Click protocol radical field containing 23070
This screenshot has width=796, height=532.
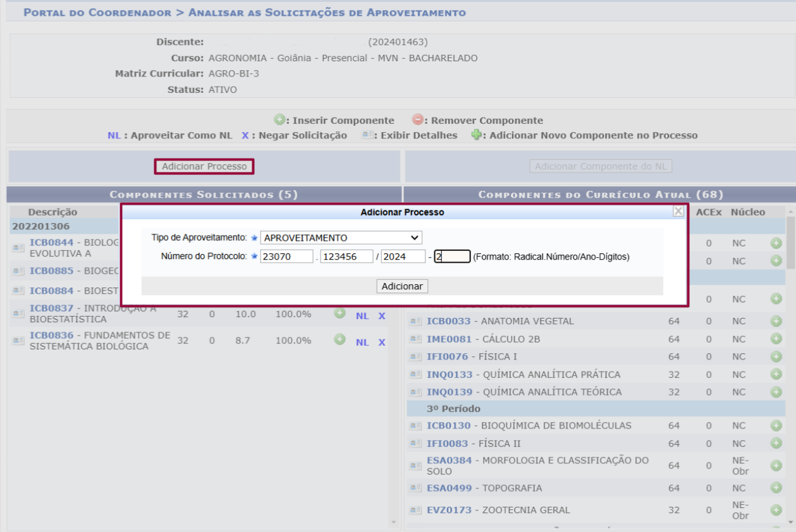tap(286, 257)
